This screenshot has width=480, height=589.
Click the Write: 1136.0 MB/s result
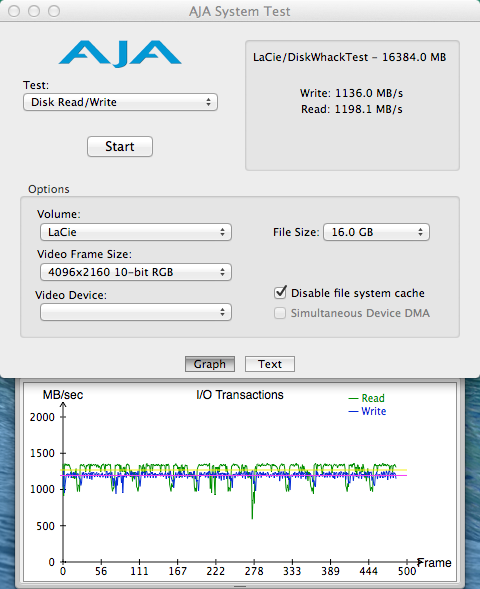pyautogui.click(x=351, y=93)
